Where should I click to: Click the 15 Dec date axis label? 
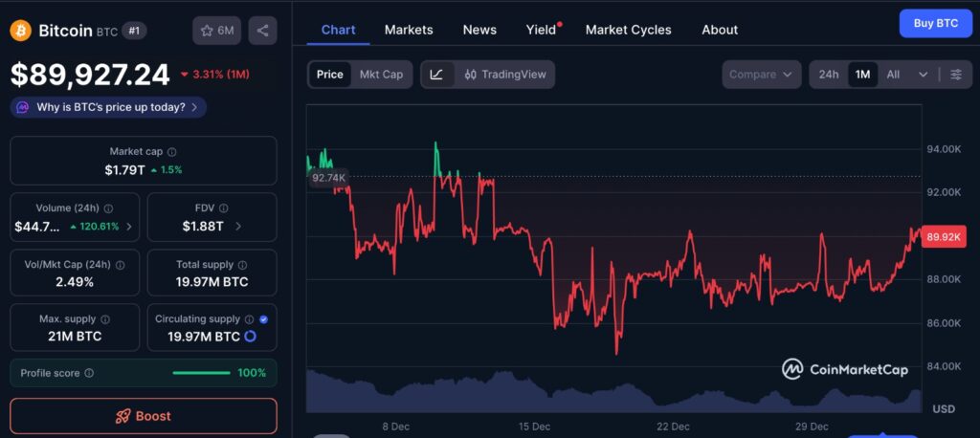tap(534, 427)
